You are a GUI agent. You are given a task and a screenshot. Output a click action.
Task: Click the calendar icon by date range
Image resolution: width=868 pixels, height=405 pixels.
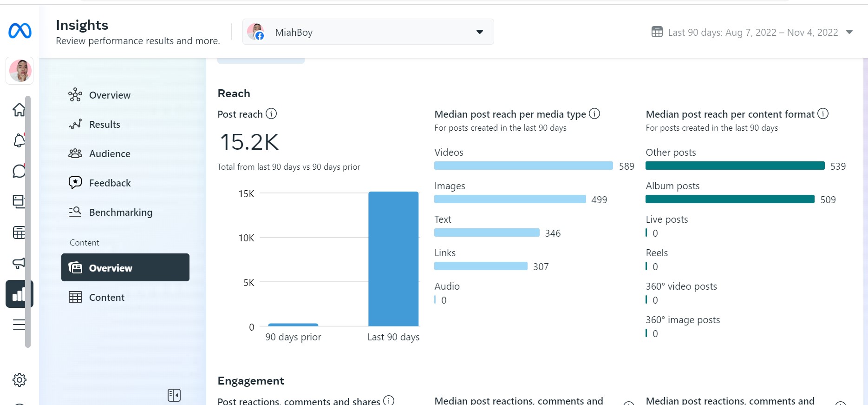coord(657,32)
